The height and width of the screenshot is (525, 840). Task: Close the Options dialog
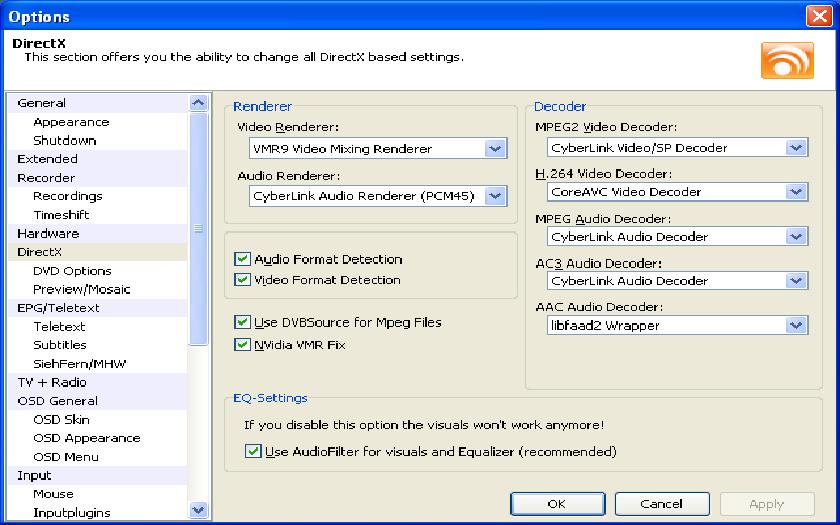pos(819,16)
